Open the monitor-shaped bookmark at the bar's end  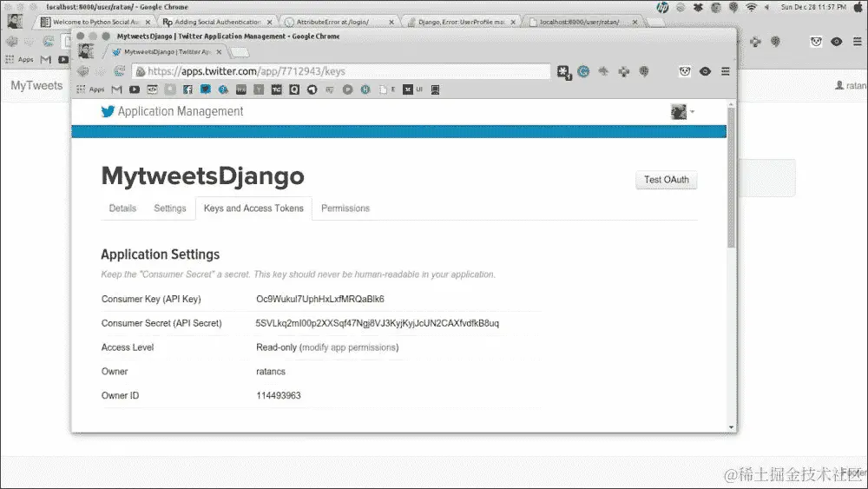[x=435, y=89]
